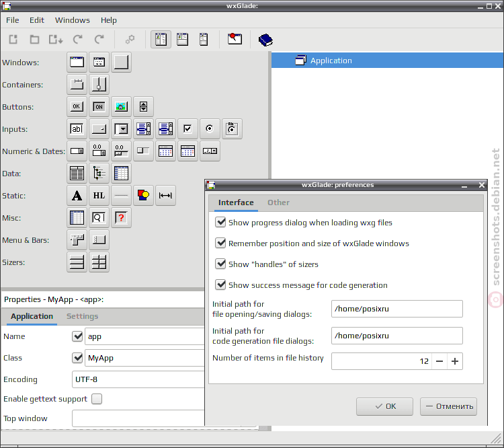Switch to the Settings properties tab
This screenshot has height=448, width=504.
click(82, 316)
